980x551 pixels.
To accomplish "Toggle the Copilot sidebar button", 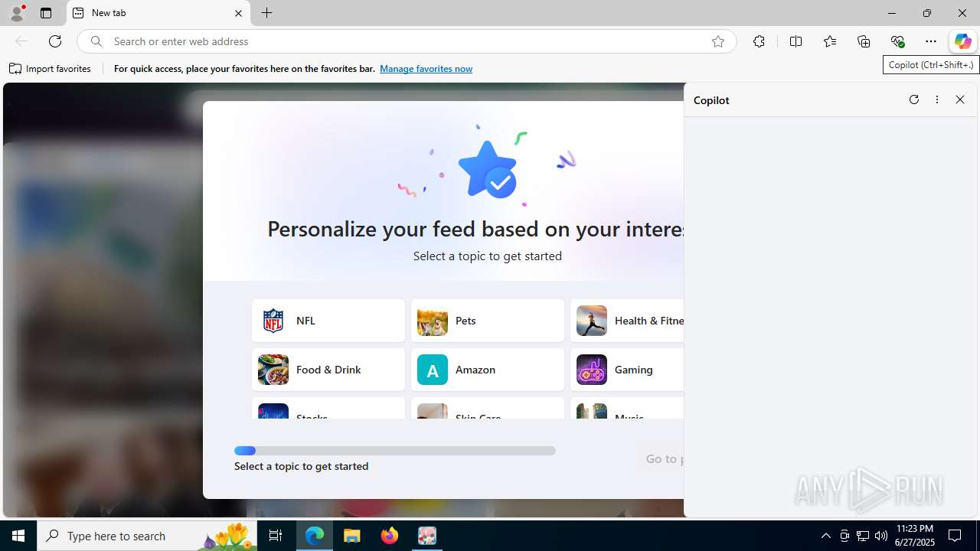I will tap(962, 41).
